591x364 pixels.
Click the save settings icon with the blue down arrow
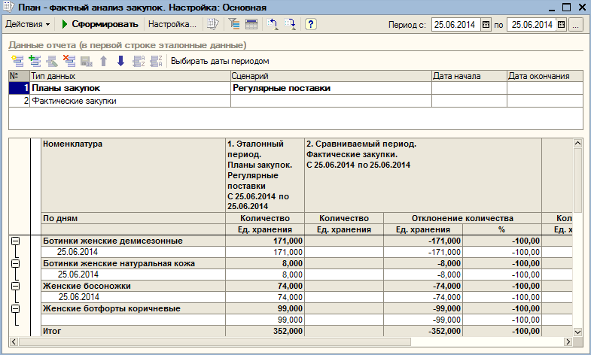tap(290, 25)
